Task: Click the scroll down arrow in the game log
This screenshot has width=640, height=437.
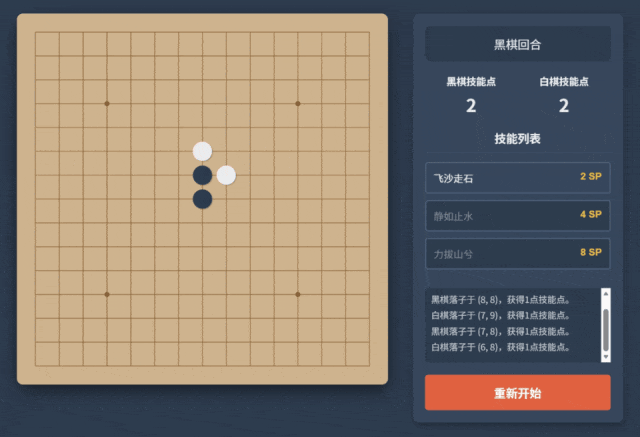Action: point(606,357)
